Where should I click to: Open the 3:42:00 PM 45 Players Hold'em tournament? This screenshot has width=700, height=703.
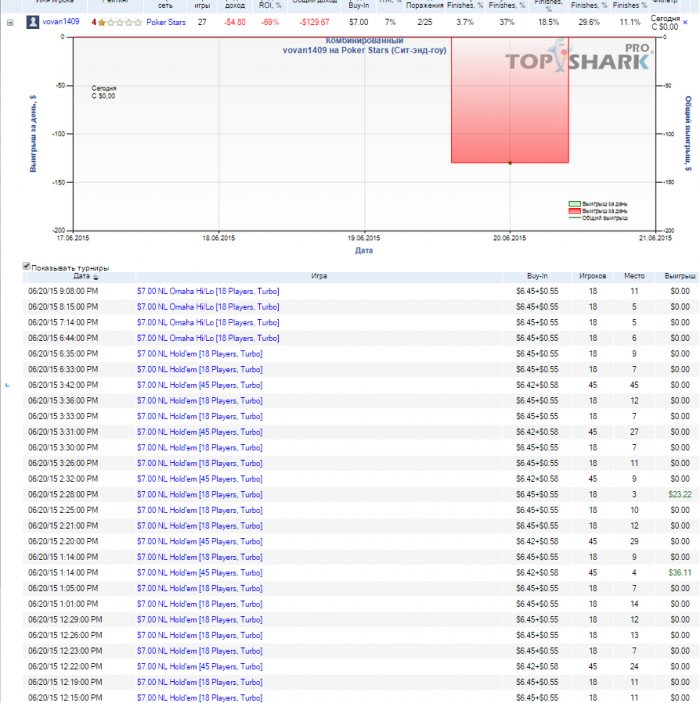pos(208,385)
